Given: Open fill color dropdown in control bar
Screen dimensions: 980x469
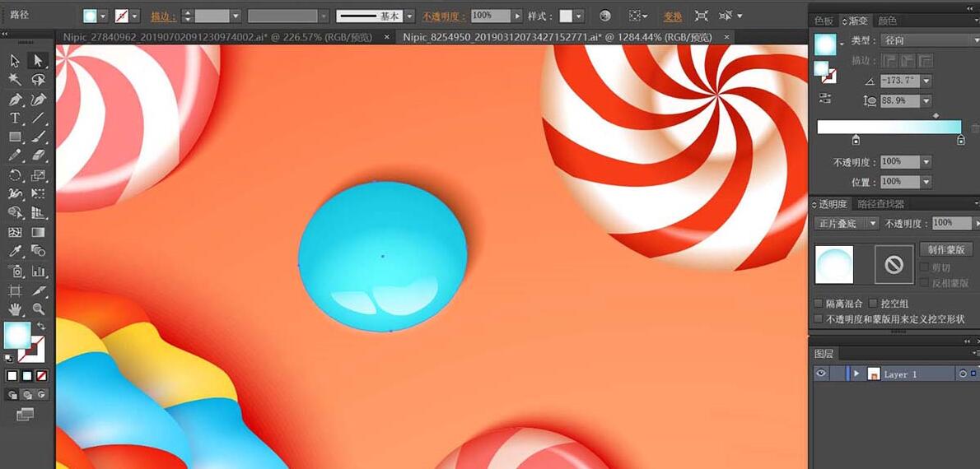Looking at the screenshot, I should click(103, 16).
